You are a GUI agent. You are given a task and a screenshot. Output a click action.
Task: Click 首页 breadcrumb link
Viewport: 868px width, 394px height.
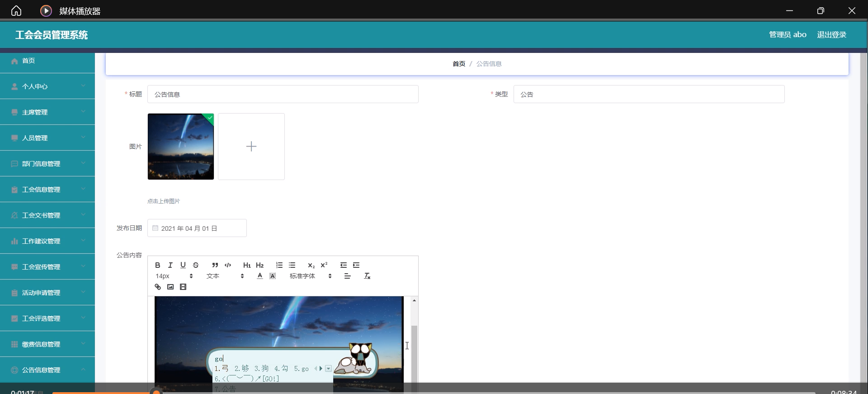(x=459, y=64)
